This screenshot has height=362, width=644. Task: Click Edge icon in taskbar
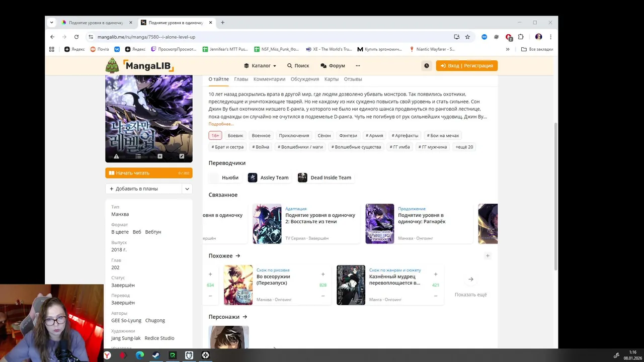140,355
